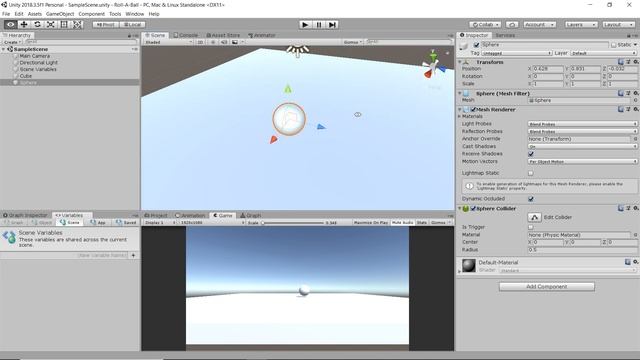Click the scene orientation gizmo
The width and height of the screenshot is (640, 360).
[433, 66]
